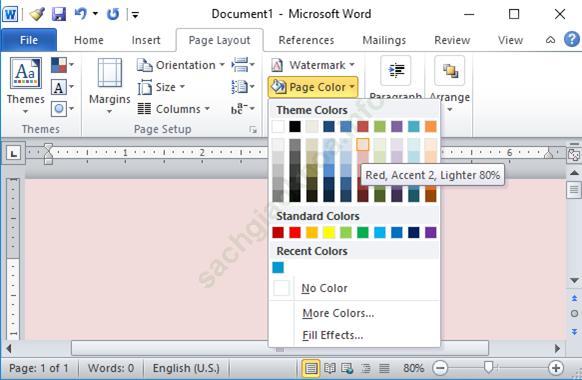This screenshot has height=380, width=582.
Task: Switch to the Home tab
Action: tap(89, 40)
